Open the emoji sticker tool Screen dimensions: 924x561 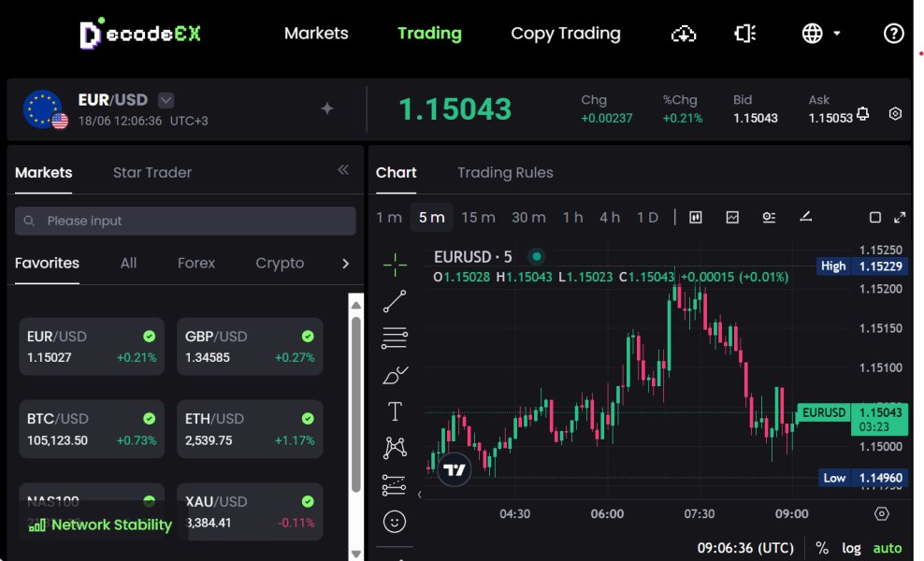(x=395, y=521)
